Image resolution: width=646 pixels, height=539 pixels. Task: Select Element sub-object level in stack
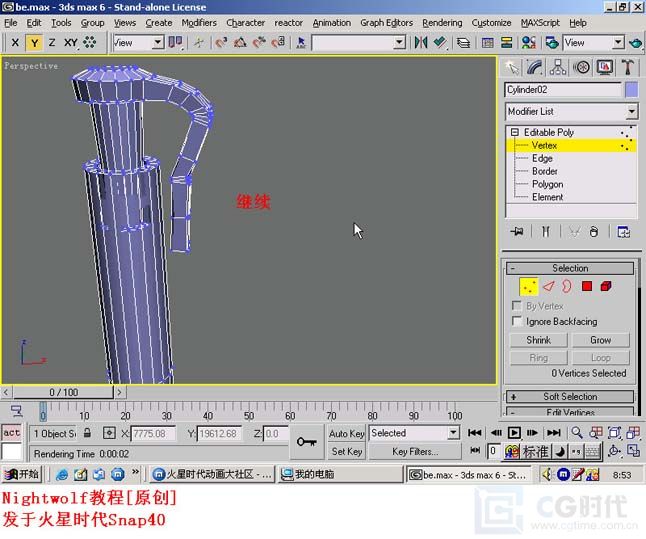coord(548,197)
